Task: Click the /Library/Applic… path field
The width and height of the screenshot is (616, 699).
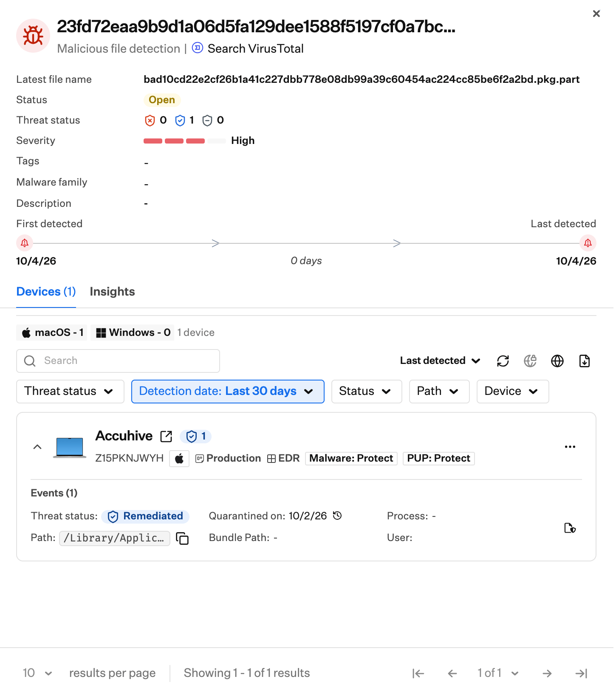Action: point(115,538)
